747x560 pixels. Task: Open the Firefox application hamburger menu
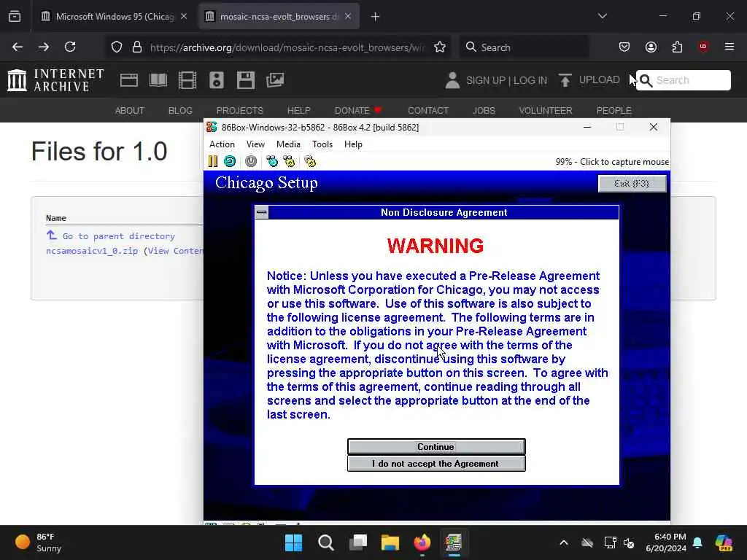[729, 47]
